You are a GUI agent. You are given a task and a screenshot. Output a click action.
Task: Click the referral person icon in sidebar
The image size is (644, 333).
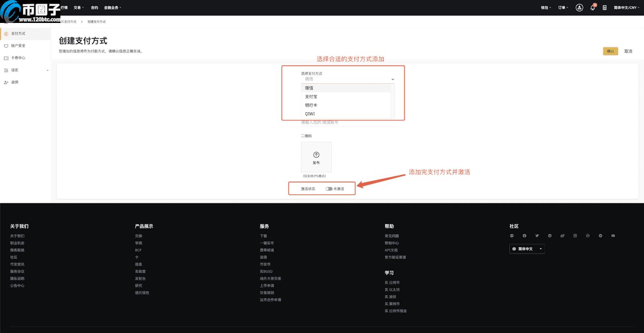(x=6, y=82)
